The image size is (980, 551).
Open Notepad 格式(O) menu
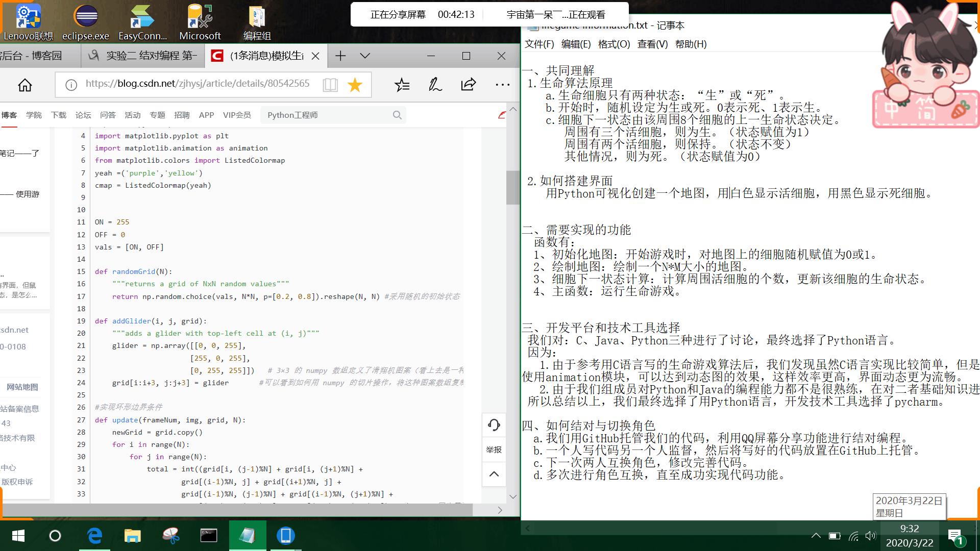614,44
